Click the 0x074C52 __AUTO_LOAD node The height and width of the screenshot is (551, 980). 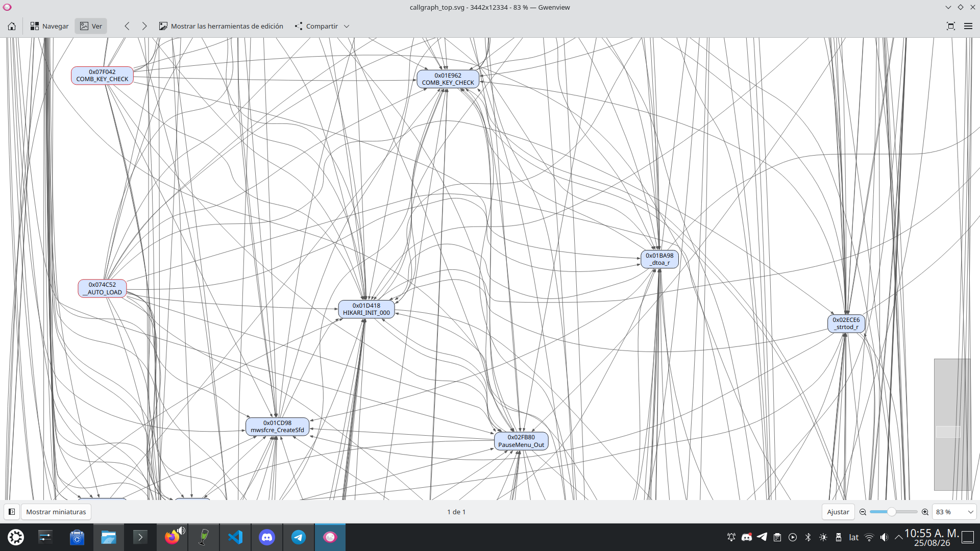102,288
